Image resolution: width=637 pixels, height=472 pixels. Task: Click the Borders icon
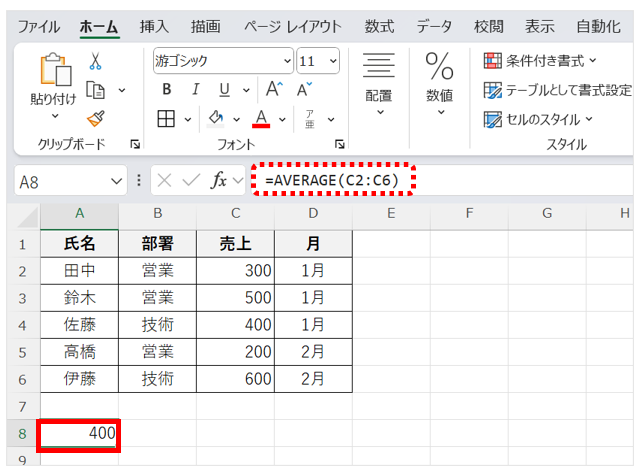point(166,119)
